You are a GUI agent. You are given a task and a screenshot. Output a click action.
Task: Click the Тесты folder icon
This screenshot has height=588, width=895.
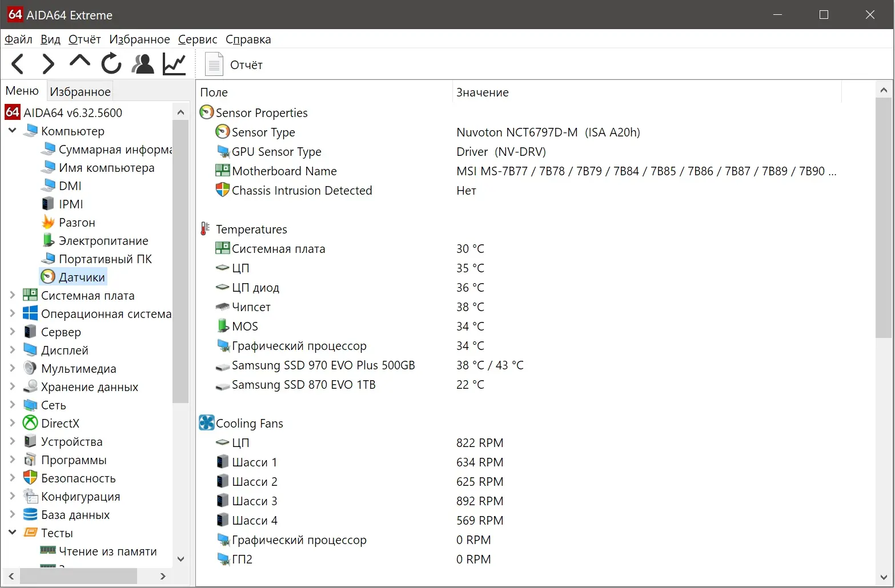click(30, 533)
